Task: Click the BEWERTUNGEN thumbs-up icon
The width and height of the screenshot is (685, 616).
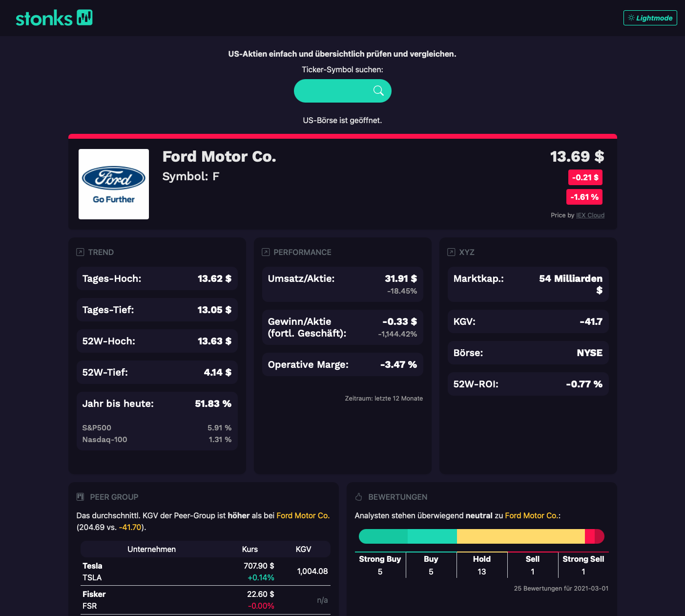Action: click(x=359, y=497)
